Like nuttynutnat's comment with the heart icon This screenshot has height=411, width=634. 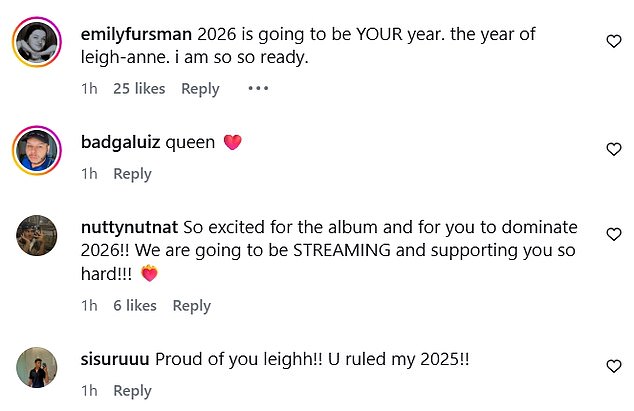[614, 233]
